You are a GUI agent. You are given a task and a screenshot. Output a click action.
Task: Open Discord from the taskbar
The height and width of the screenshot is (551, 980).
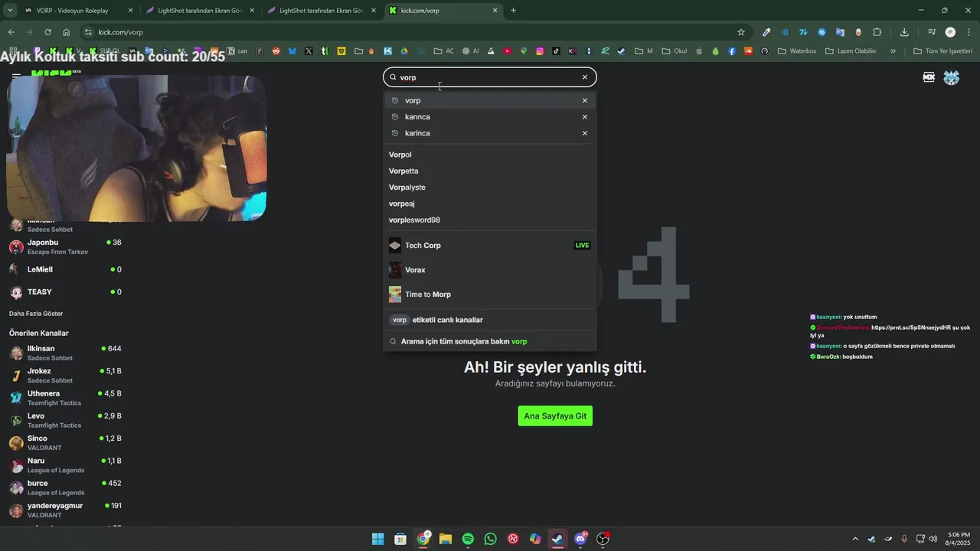[580, 539]
